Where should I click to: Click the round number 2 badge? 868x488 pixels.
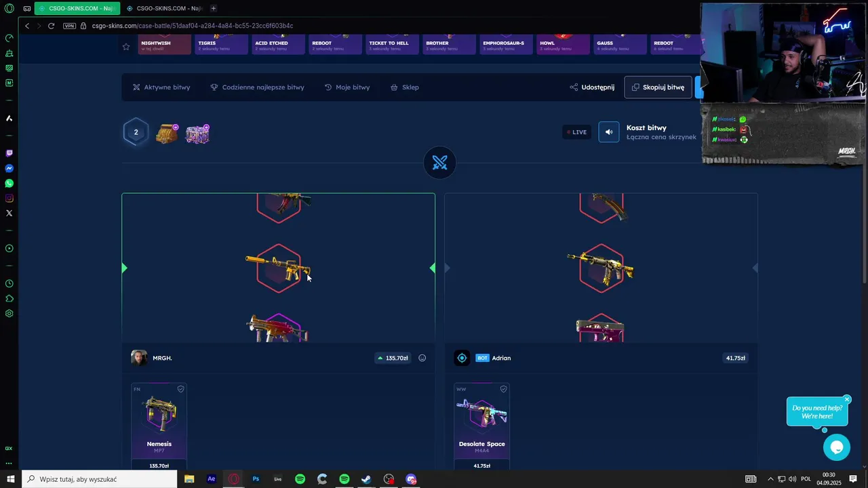(136, 132)
